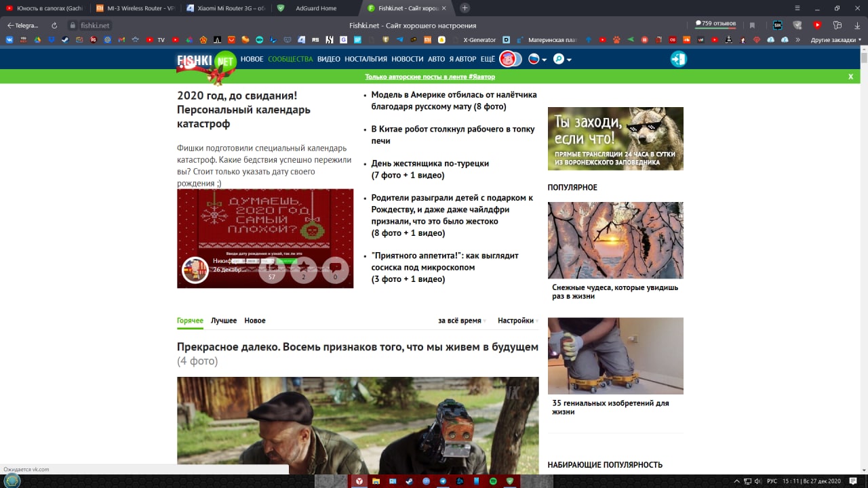Screen dimensions: 868x488
Task: Click the bookmark page icon in address bar
Action: (x=752, y=25)
